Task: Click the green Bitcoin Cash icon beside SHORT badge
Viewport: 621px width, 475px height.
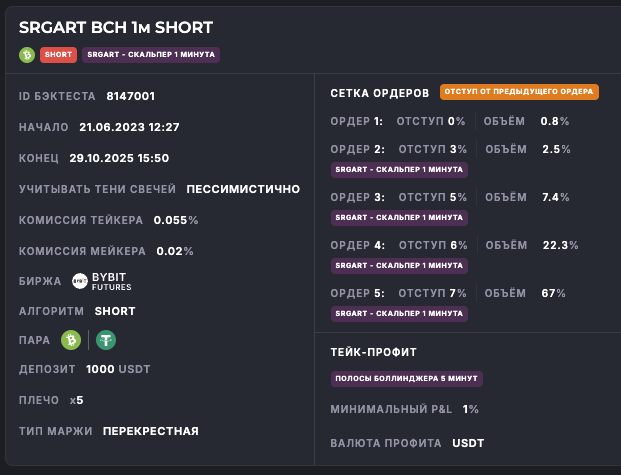Action: (x=27, y=54)
